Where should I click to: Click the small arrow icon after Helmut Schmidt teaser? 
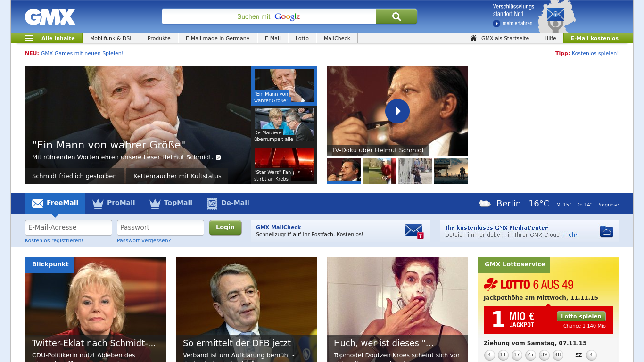(218, 157)
